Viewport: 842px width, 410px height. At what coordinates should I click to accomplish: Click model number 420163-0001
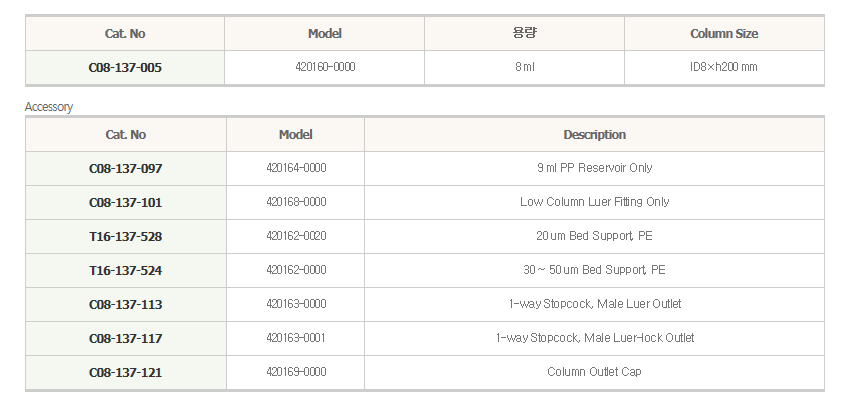pyautogui.click(x=296, y=338)
